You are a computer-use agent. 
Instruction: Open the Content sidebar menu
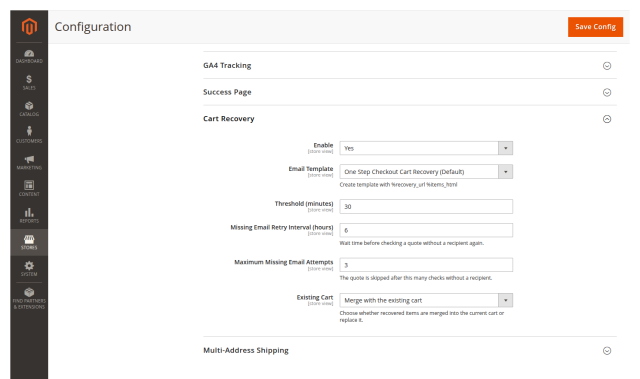[x=29, y=189]
